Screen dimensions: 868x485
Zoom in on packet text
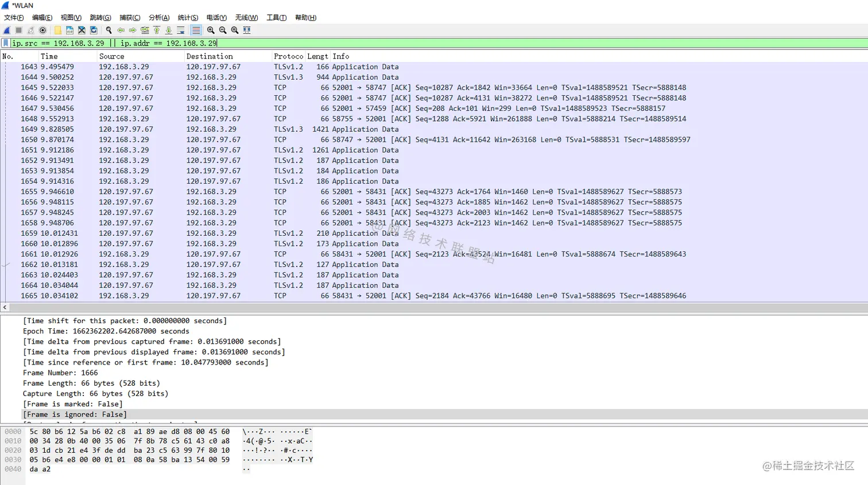[211, 30]
